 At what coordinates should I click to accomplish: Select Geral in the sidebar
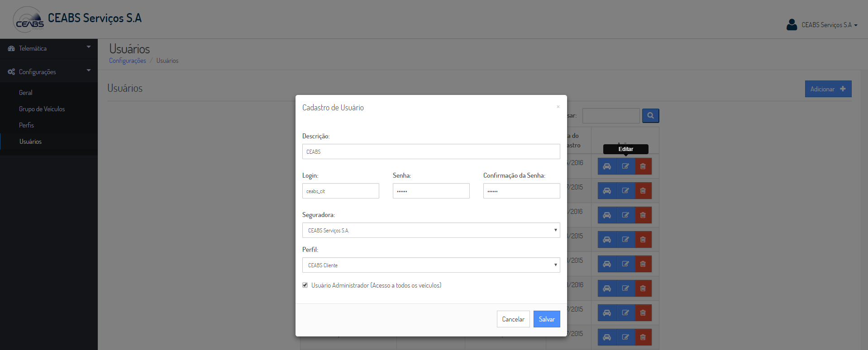tap(26, 93)
